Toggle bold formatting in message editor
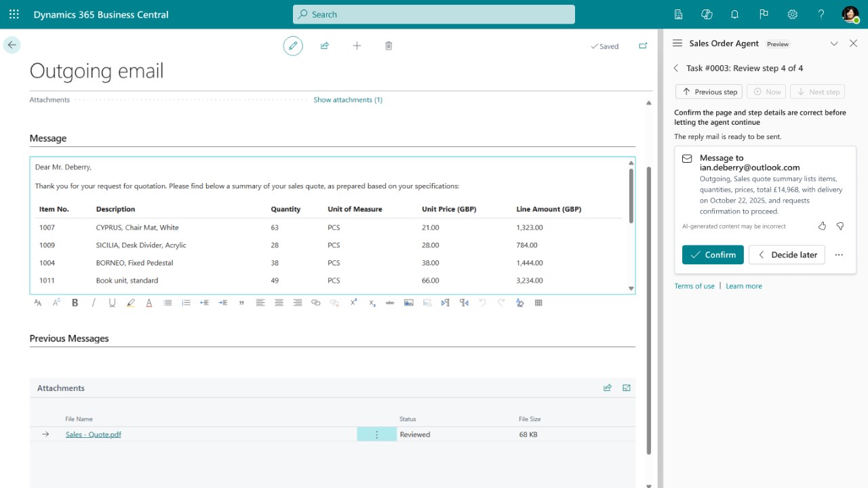 (x=75, y=303)
